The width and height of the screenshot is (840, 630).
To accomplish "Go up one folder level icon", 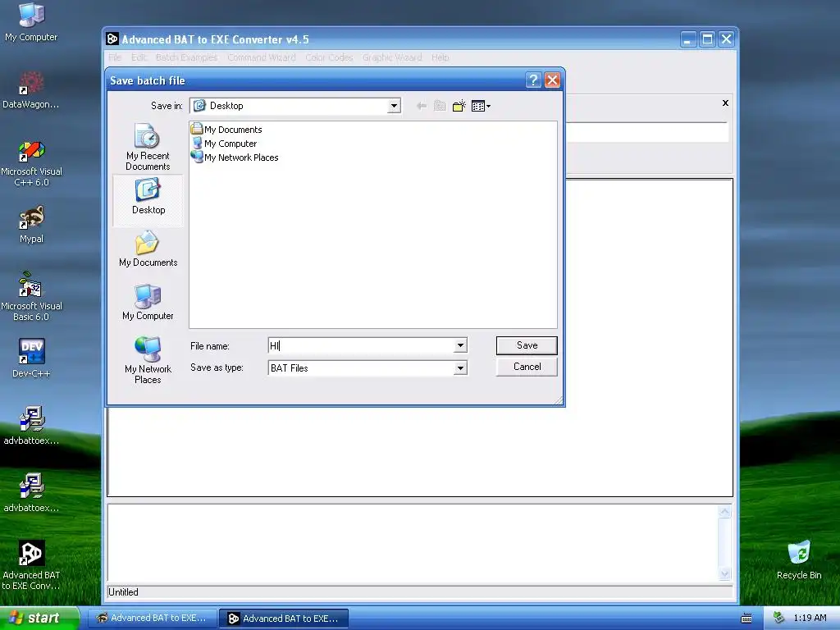I will tap(440, 106).
